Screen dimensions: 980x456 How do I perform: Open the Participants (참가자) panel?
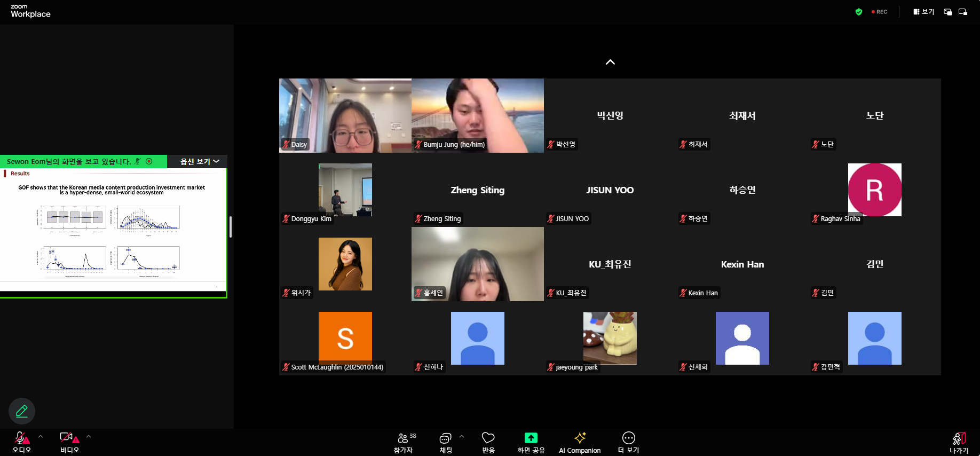(404, 442)
